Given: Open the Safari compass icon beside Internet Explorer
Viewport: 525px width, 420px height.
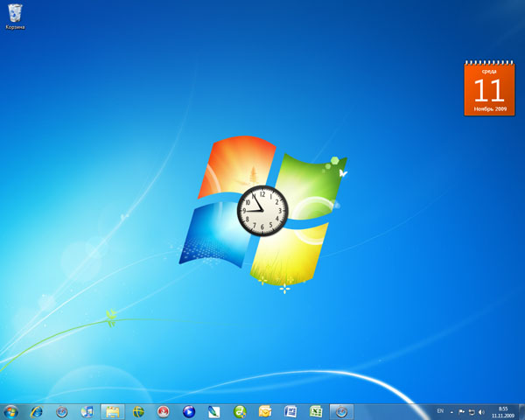Looking at the screenshot, I should pyautogui.click(x=61, y=411).
